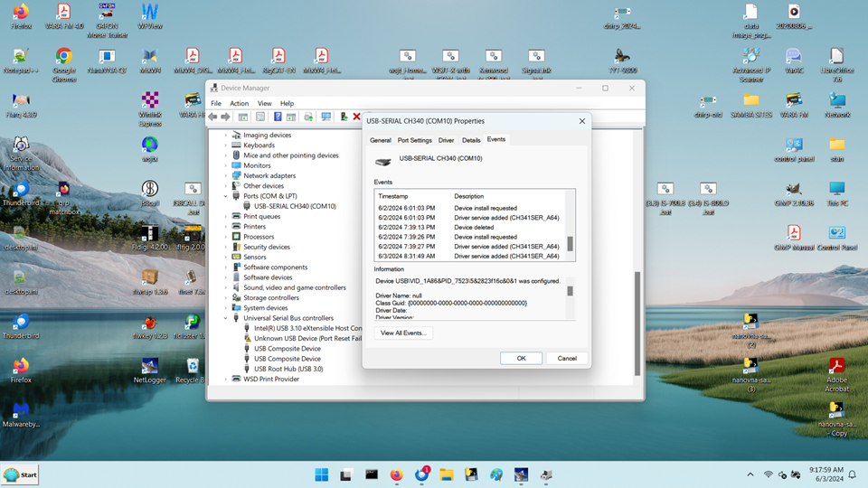Open the Help menu in Device Manager
The width and height of the screenshot is (868, 488).
pos(287,103)
